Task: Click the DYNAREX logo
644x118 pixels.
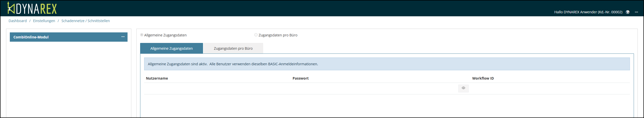Action: click(32, 8)
